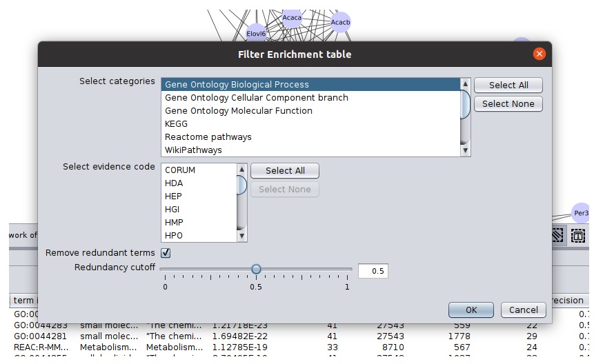Image resolution: width=594 pixels, height=364 pixels.
Task: Click Select None for categories
Action: 508,104
